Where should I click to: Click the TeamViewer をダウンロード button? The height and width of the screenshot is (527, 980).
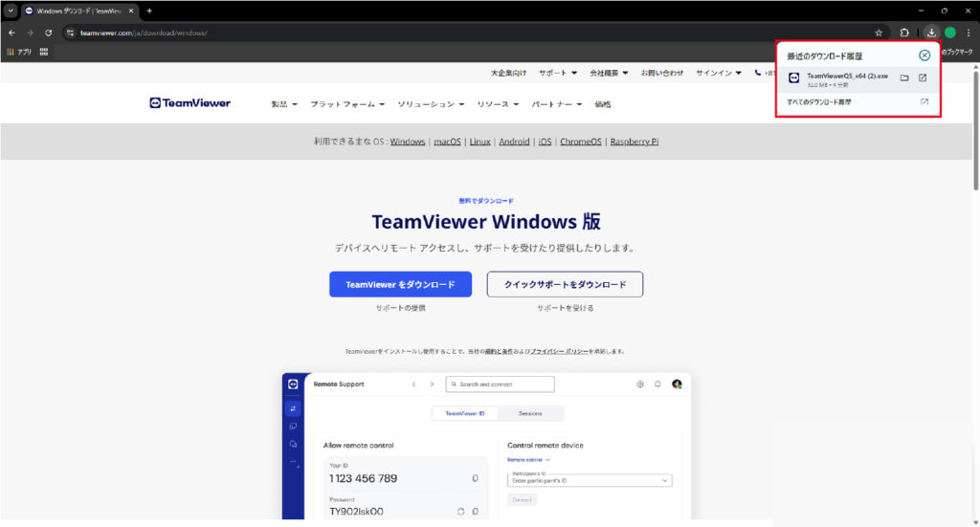click(x=400, y=284)
